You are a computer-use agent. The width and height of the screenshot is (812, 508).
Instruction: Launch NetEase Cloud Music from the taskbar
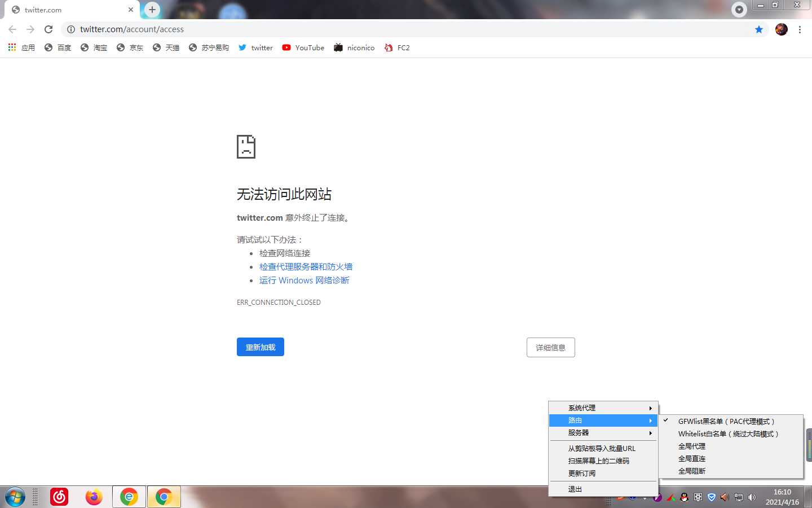(59, 497)
